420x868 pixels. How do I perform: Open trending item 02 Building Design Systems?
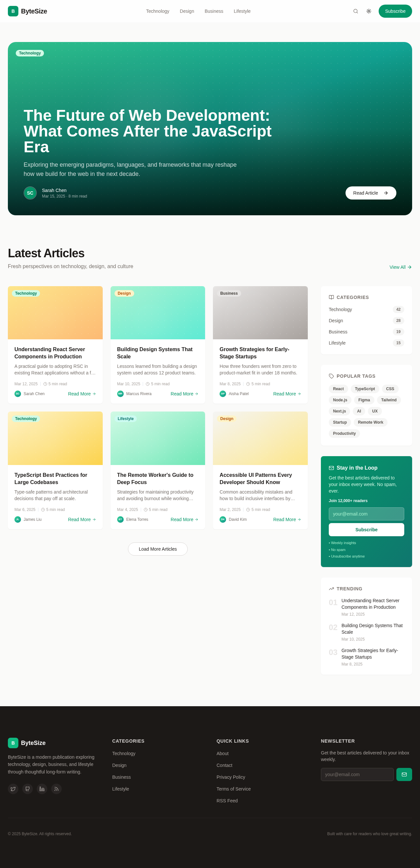(366, 632)
